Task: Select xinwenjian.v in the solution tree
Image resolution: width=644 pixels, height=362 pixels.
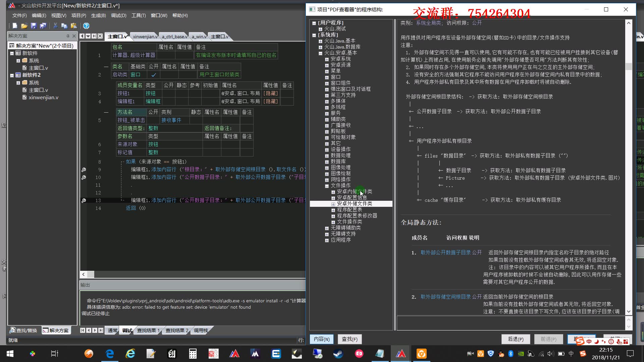Action: coord(43,98)
